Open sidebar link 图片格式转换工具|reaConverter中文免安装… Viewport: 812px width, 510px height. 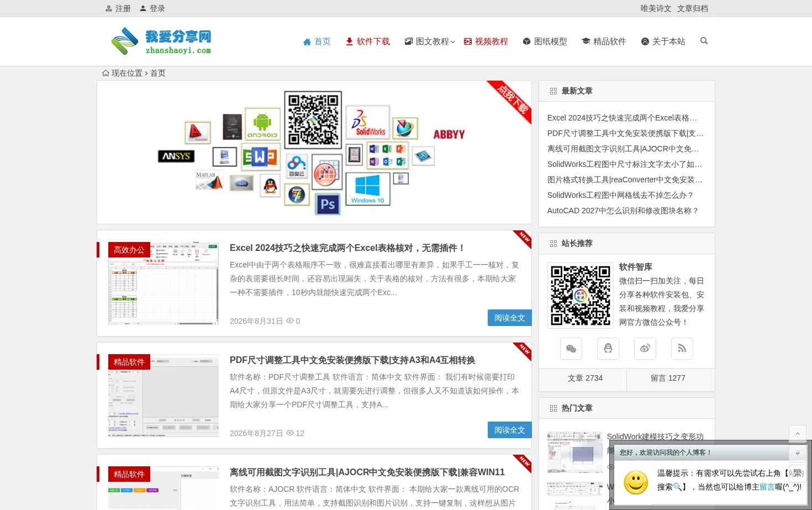click(625, 180)
